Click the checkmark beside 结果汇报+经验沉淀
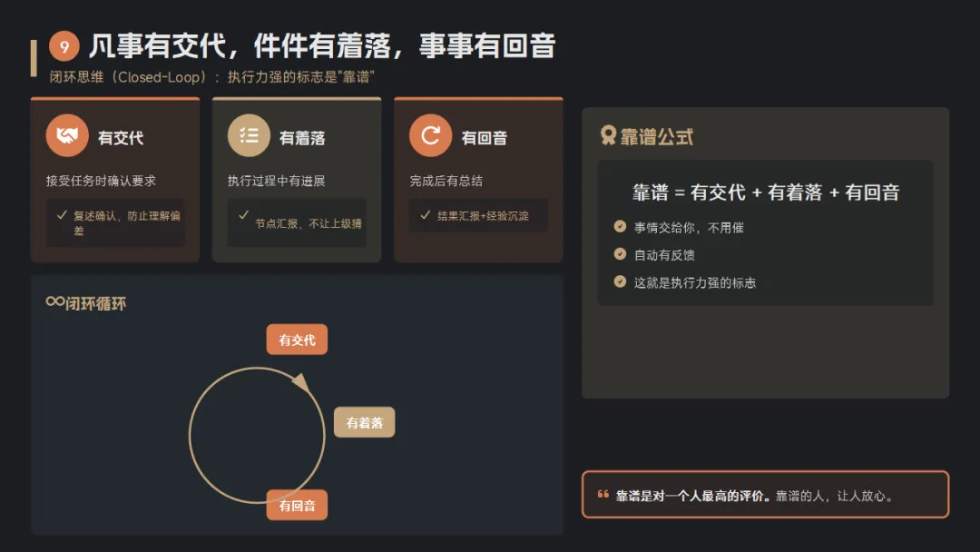The width and height of the screenshot is (980, 552). pyautogui.click(x=426, y=215)
